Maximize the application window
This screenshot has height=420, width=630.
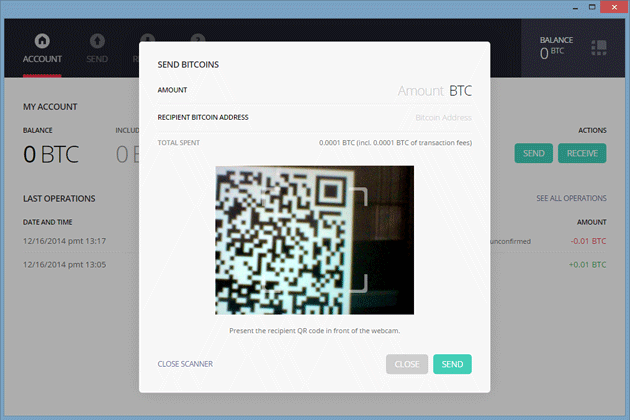(592, 7)
